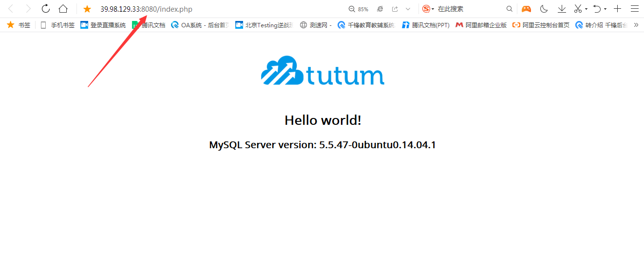Go back with the back arrow
Screen dimensions: 644x254
pyautogui.click(x=11, y=9)
